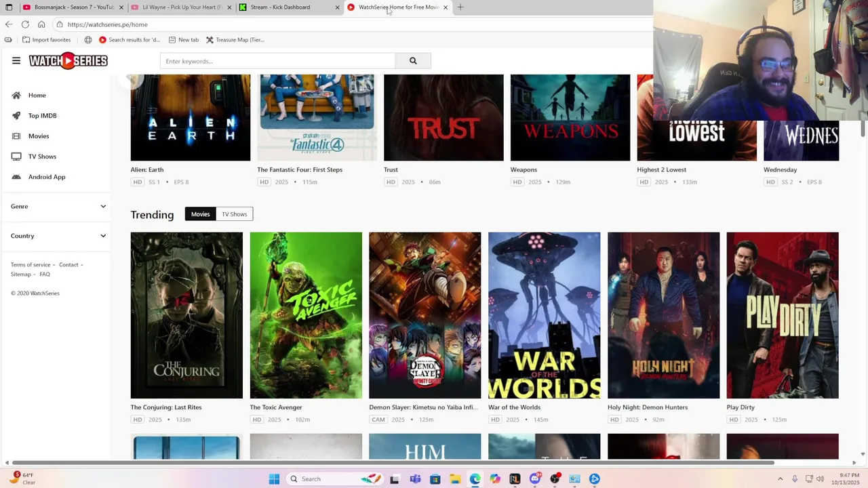Screen dimensions: 868x488
Task: Close the WatchSeries tab
Action: 446,7
